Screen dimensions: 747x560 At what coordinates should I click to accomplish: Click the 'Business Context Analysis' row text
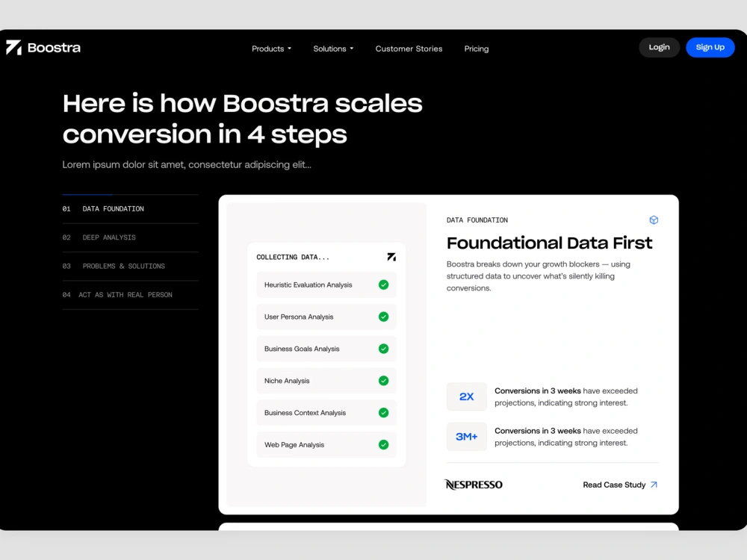305,413
